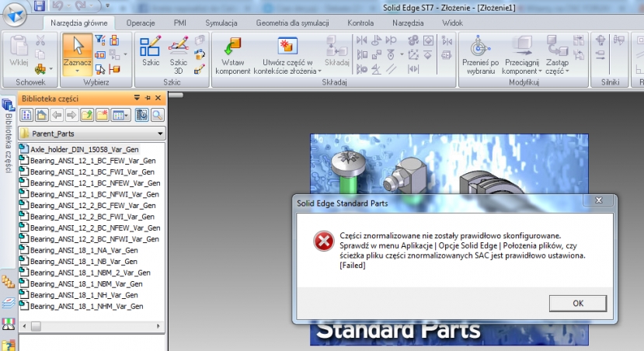Open the Widok ribbon tab

point(452,23)
